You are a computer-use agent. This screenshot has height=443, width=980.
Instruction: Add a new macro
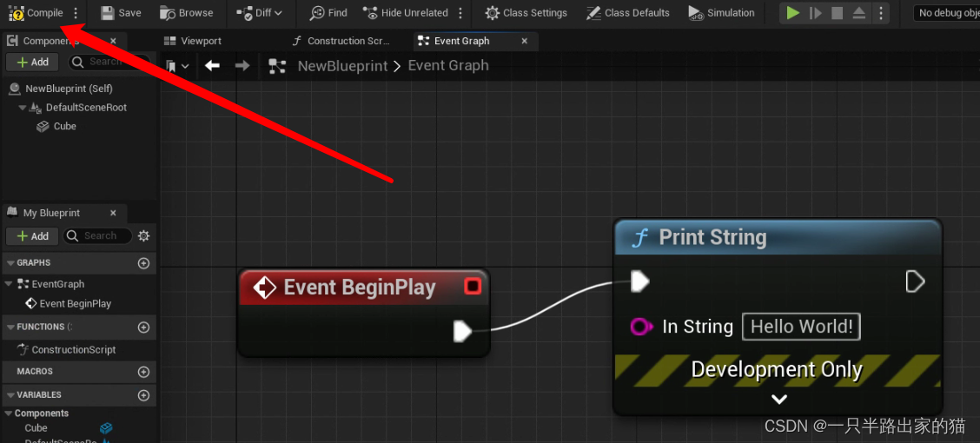(143, 372)
